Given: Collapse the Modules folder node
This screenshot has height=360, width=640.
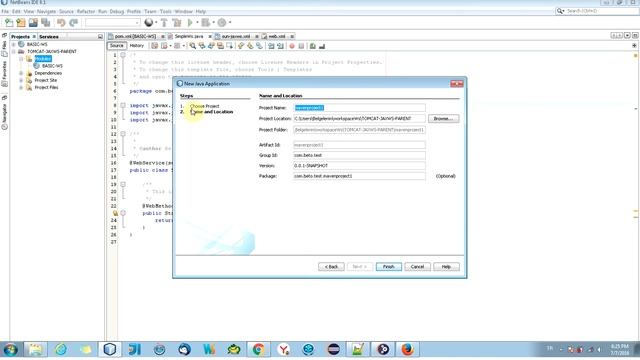Looking at the screenshot, I should pos(21,59).
